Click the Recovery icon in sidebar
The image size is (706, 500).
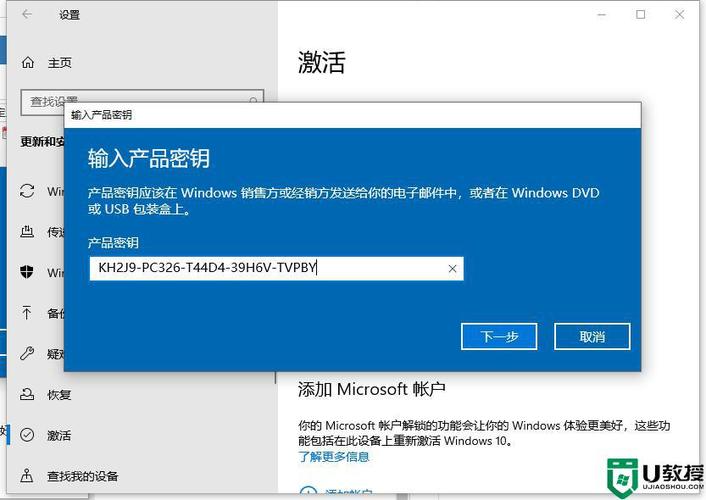click(x=27, y=395)
